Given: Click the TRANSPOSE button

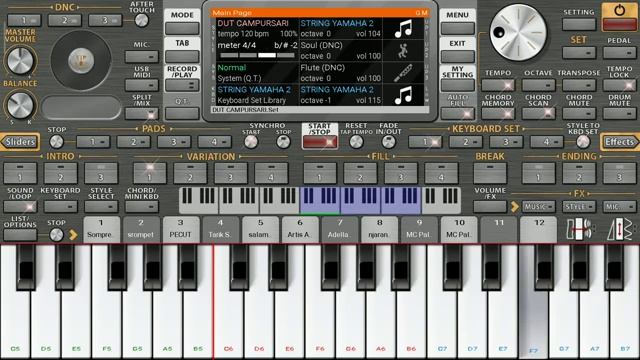Looking at the screenshot, I should [x=579, y=85].
